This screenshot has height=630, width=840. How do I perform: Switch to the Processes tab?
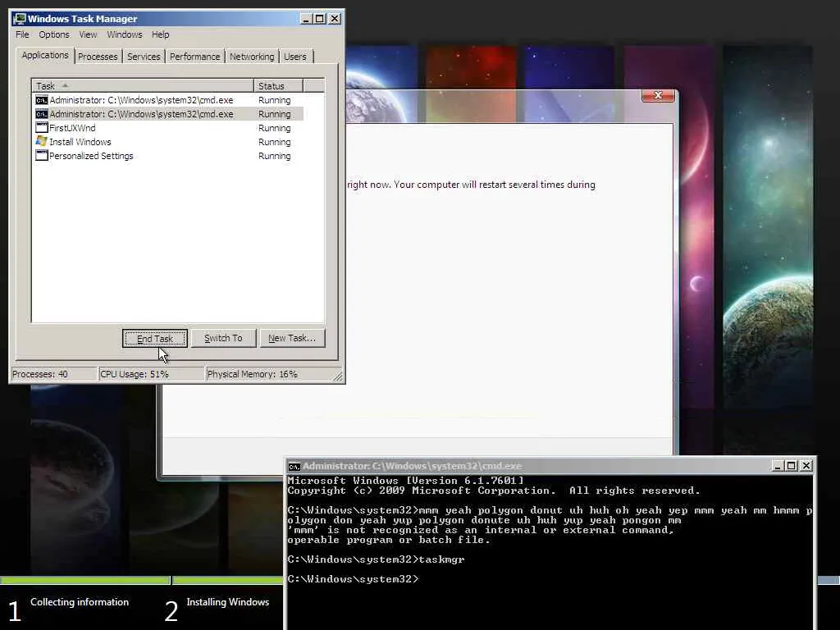coord(98,57)
